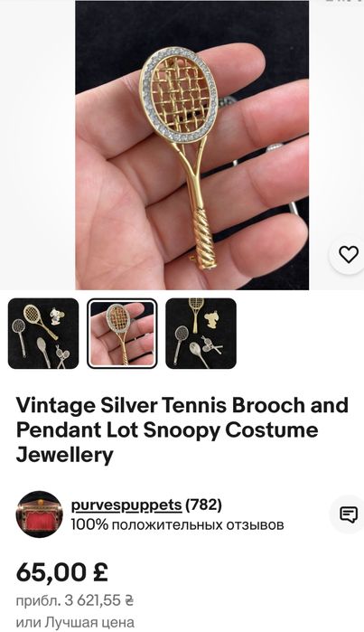Click the approximate 3 621,55 ₴ converted price
The height and width of the screenshot is (632, 364).
pyautogui.click(x=74, y=601)
